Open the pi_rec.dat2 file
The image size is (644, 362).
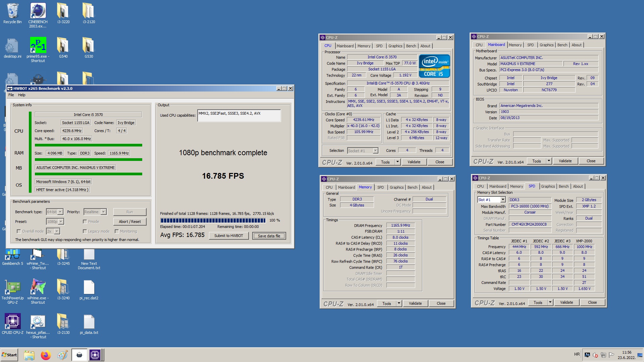point(89,290)
